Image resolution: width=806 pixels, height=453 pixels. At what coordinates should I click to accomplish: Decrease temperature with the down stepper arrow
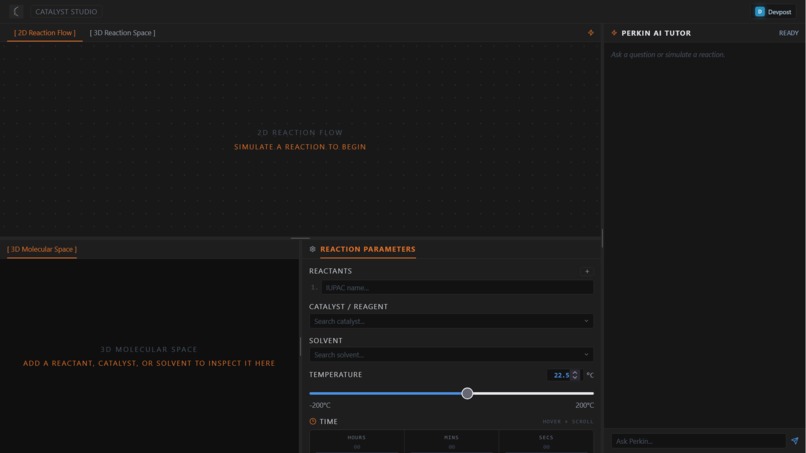pos(575,378)
